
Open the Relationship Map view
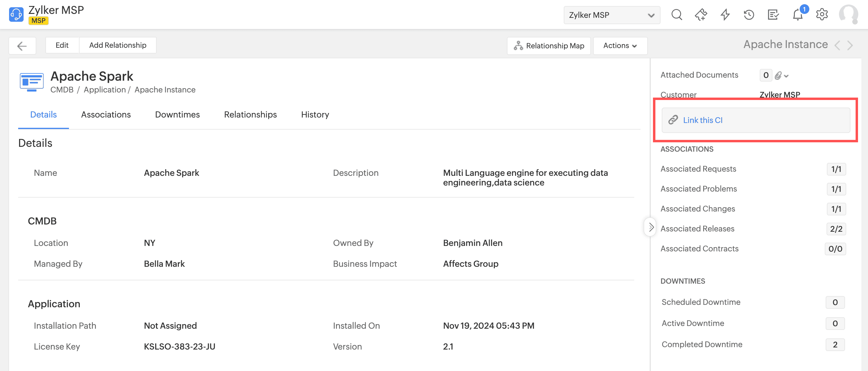[549, 46]
